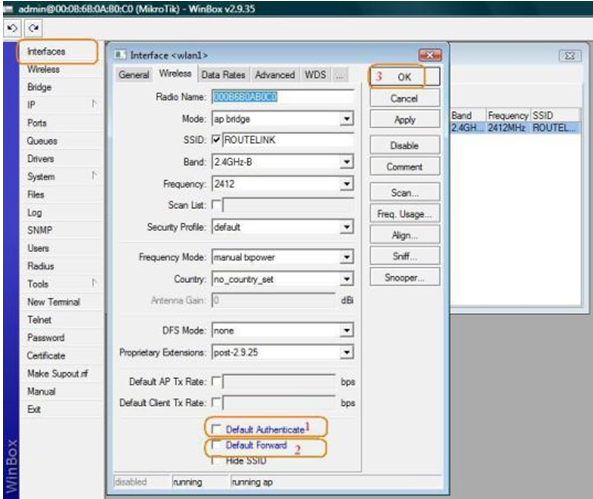Confirm settings with OK button
Screen dimensions: 593x499
coord(404,77)
